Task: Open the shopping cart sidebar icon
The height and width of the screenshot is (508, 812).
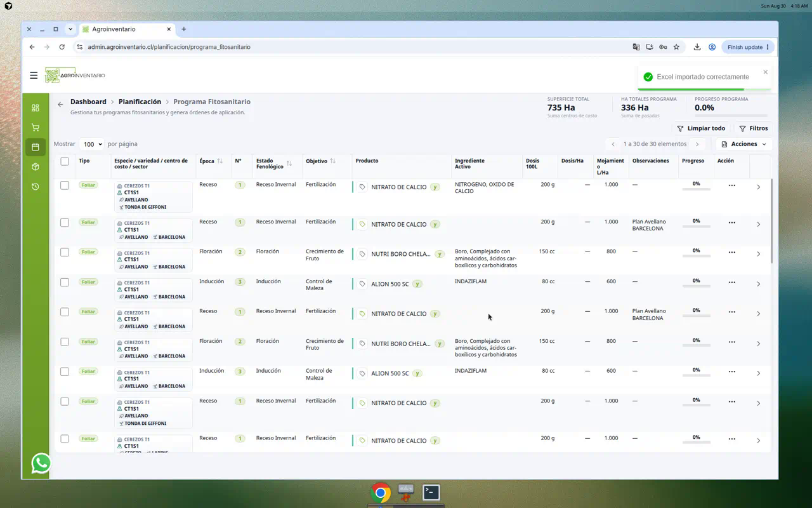Action: pos(36,128)
